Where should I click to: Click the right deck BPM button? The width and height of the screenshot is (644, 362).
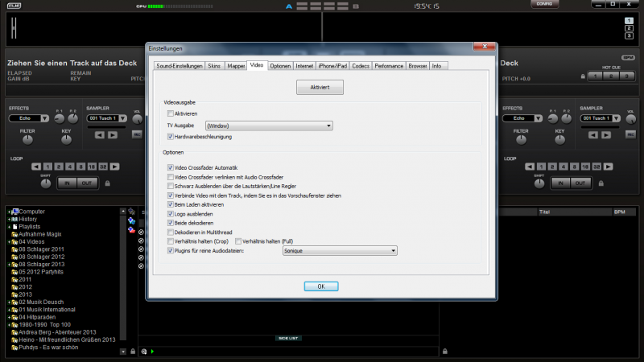point(628,57)
